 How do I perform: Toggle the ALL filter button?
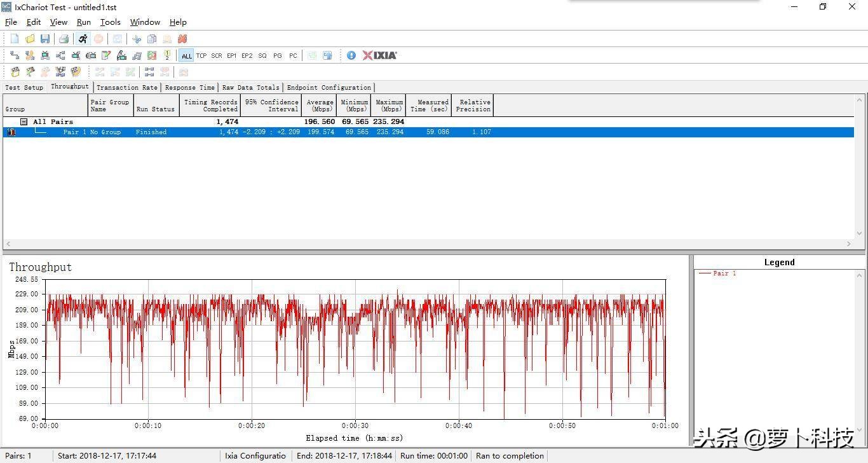coord(186,55)
